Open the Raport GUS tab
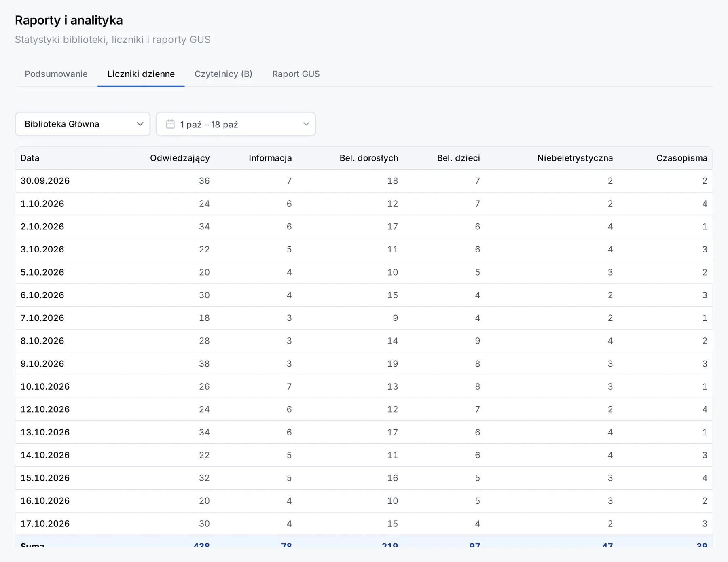The height and width of the screenshot is (562, 728). (x=296, y=74)
